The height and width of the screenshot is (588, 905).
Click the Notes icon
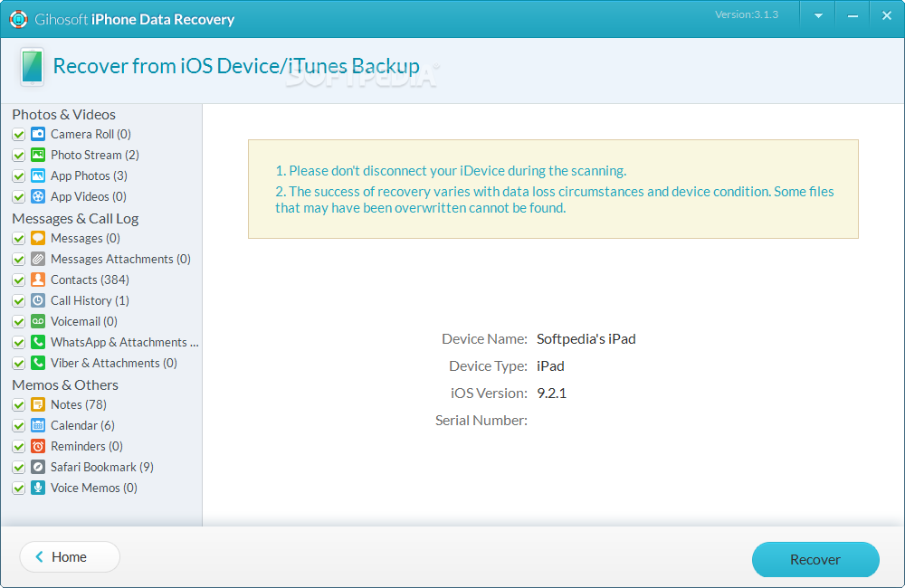pos(38,404)
